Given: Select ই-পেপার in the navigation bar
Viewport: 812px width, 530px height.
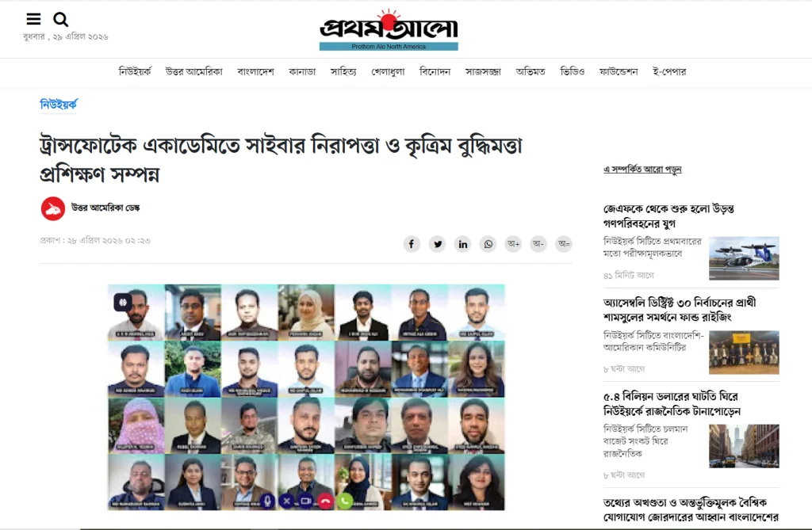Looking at the screenshot, I should point(669,71).
